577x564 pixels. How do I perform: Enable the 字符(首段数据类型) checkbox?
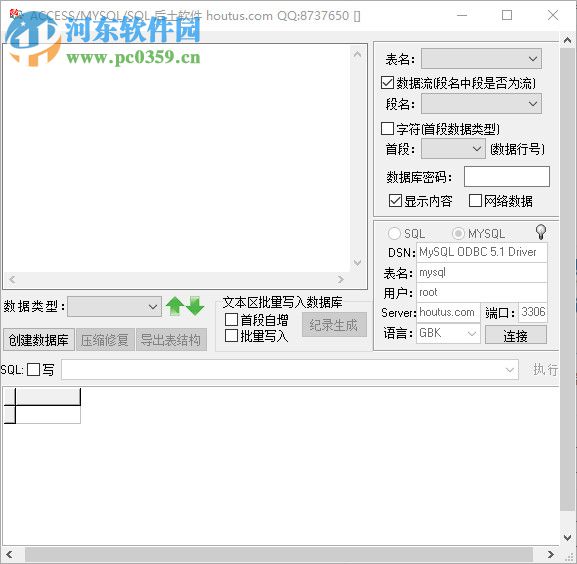[x=387, y=129]
